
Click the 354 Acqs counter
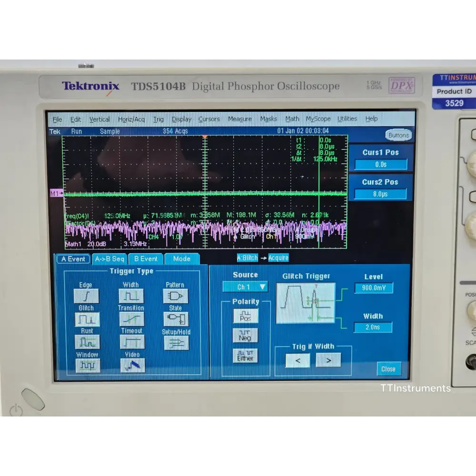coord(175,131)
